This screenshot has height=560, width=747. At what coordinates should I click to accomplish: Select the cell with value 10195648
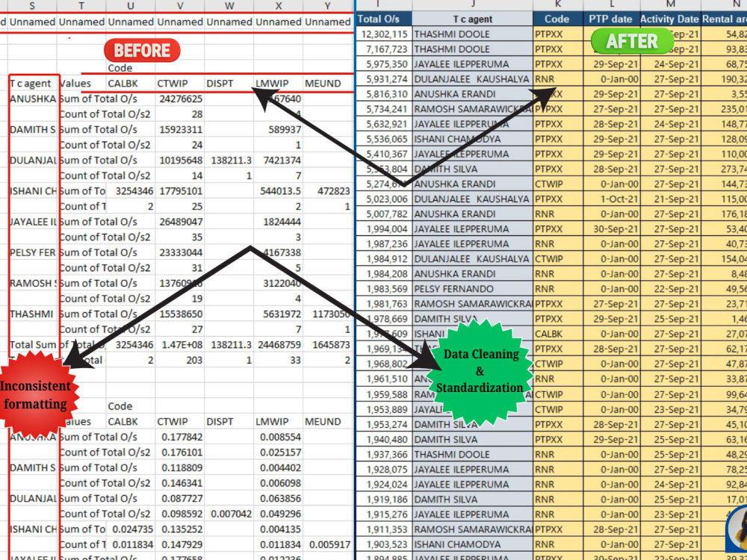181,160
